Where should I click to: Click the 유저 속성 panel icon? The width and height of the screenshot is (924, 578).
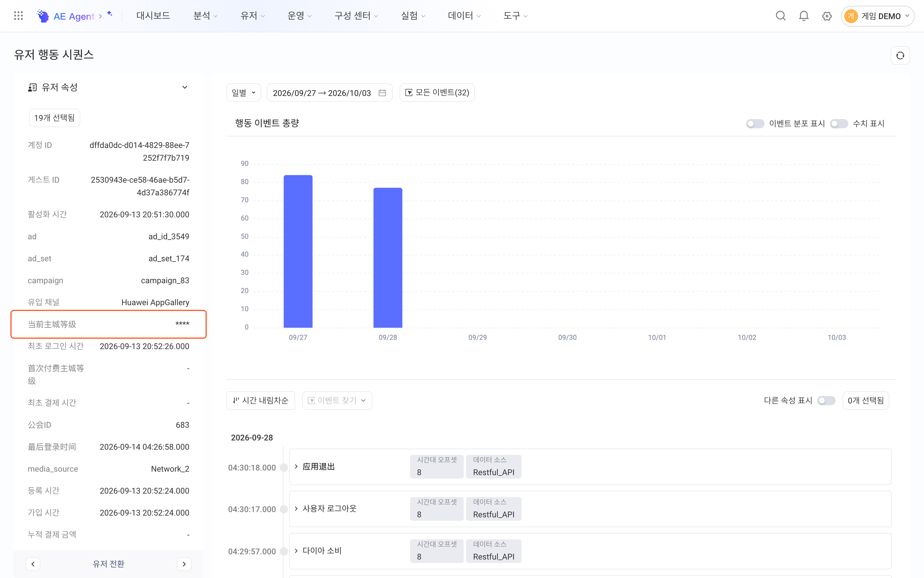click(x=32, y=88)
